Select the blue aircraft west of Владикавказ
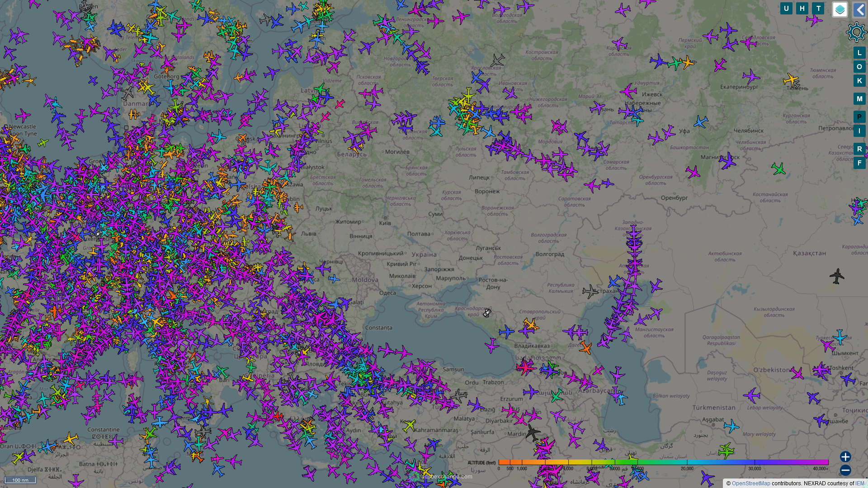This screenshot has width=868, height=488. [x=506, y=332]
